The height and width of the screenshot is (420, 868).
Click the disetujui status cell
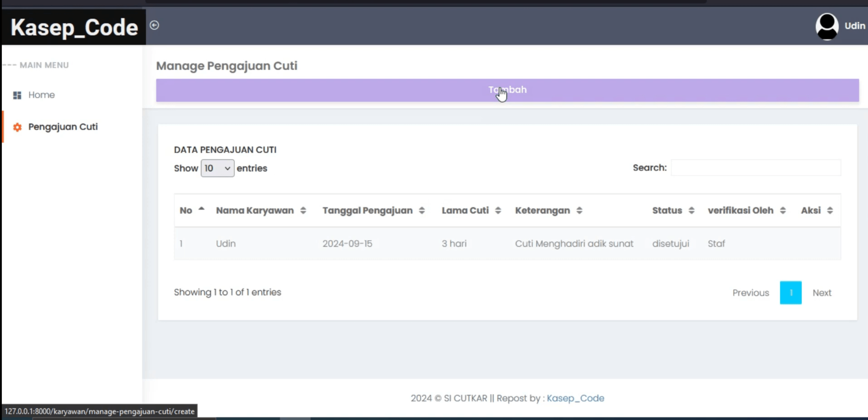coord(670,244)
